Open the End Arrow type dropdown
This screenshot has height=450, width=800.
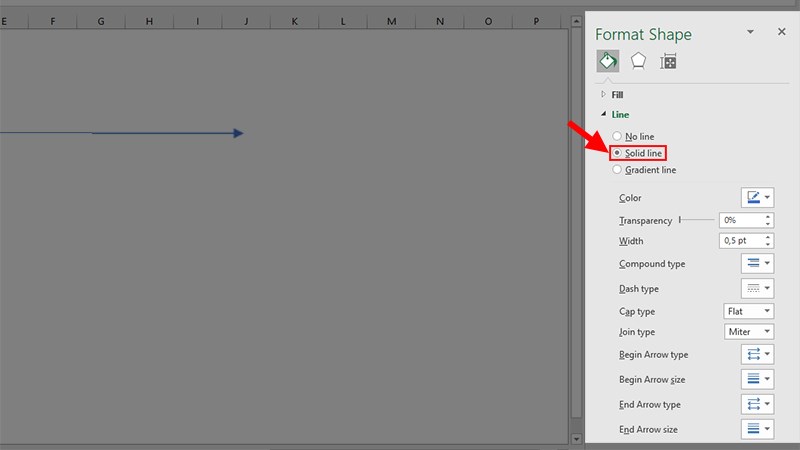point(758,404)
